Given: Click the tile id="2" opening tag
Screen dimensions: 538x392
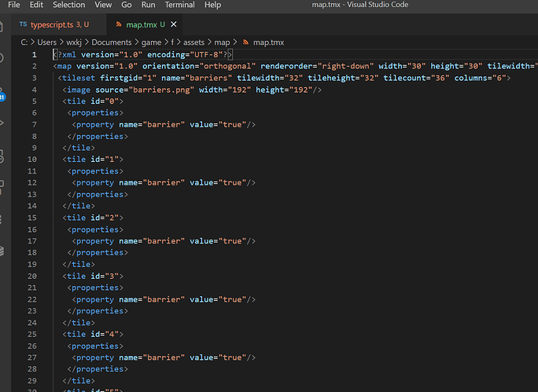Looking at the screenshot, I should point(93,218).
